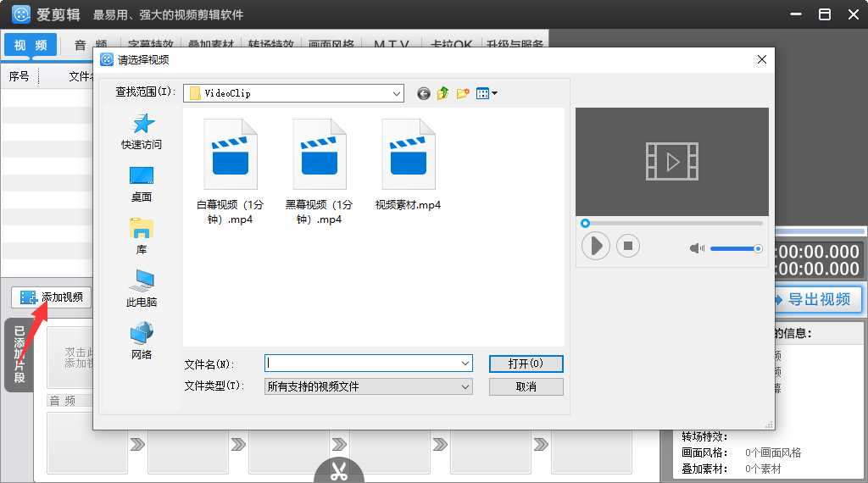
Task: Click the scissors cut icon at bottom
Action: 339,471
